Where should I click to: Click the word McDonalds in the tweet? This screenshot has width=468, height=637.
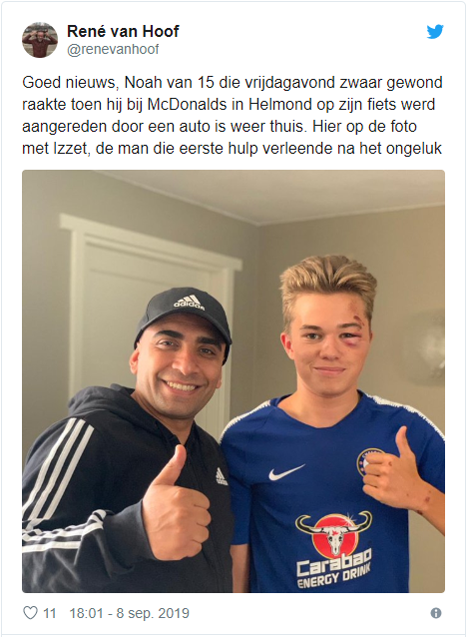(186, 104)
